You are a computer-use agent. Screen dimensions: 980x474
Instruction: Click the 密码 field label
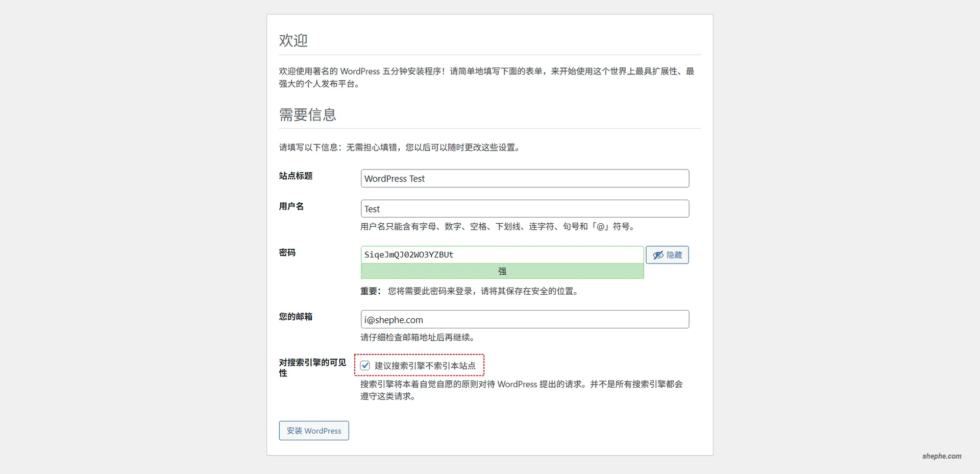coord(287,252)
